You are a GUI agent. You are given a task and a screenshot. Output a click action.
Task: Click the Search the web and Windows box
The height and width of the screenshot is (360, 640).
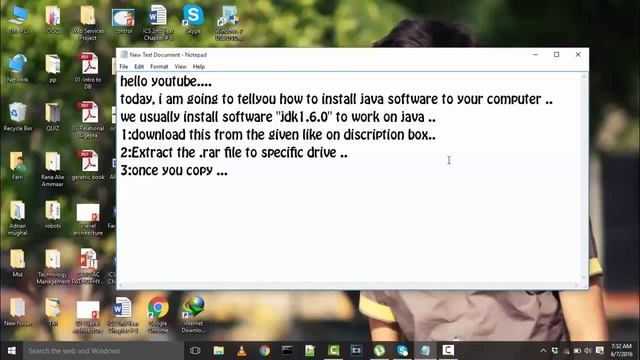[103, 351]
